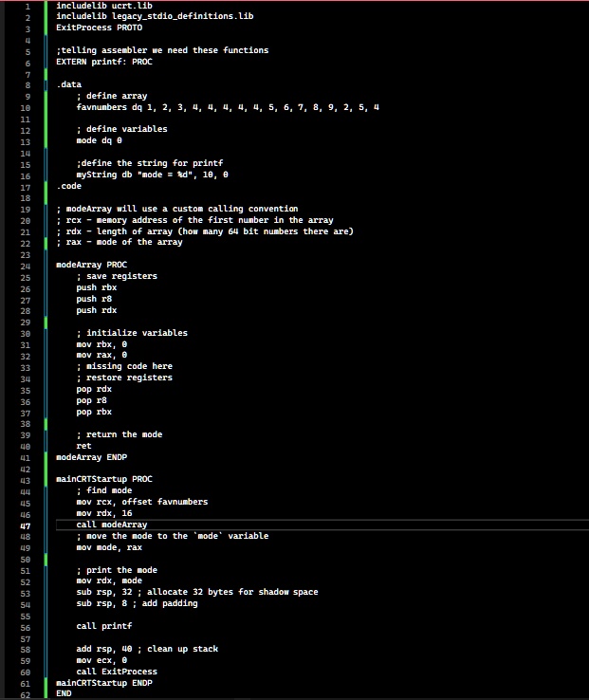The height and width of the screenshot is (700, 589).
Task: Click on '; missing code here' comment
Action: coord(124,366)
